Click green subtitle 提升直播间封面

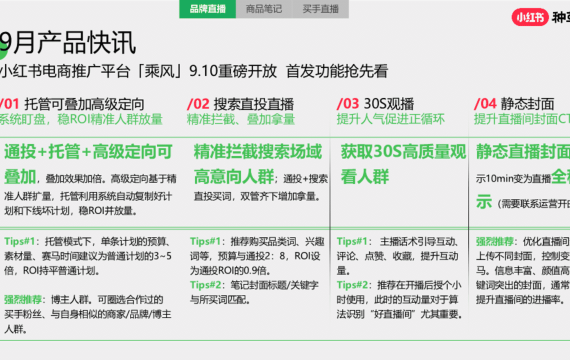522,119
